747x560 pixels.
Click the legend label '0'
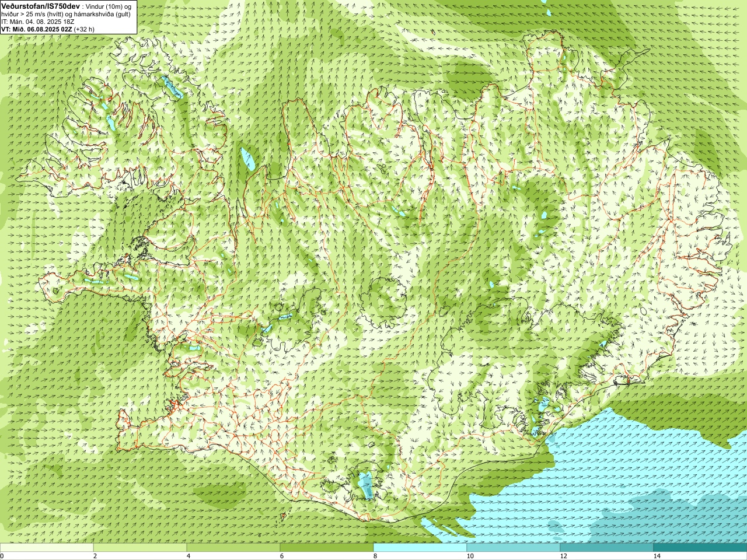(x=2, y=556)
